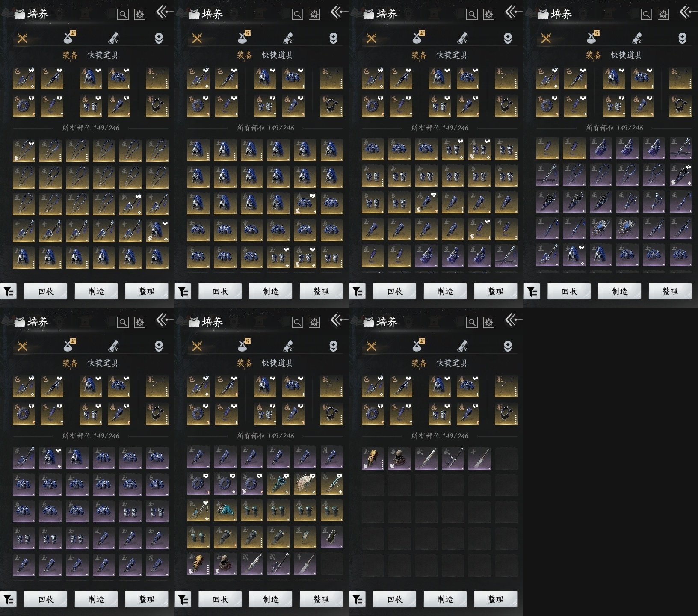Open search magnifier in the top-left panel
698x616 pixels.
123,15
